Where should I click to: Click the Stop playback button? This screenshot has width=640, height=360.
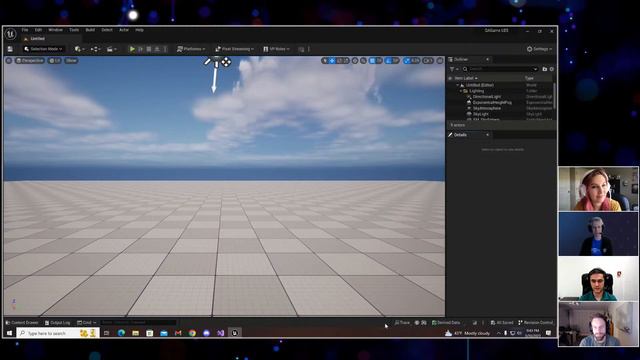(149, 49)
